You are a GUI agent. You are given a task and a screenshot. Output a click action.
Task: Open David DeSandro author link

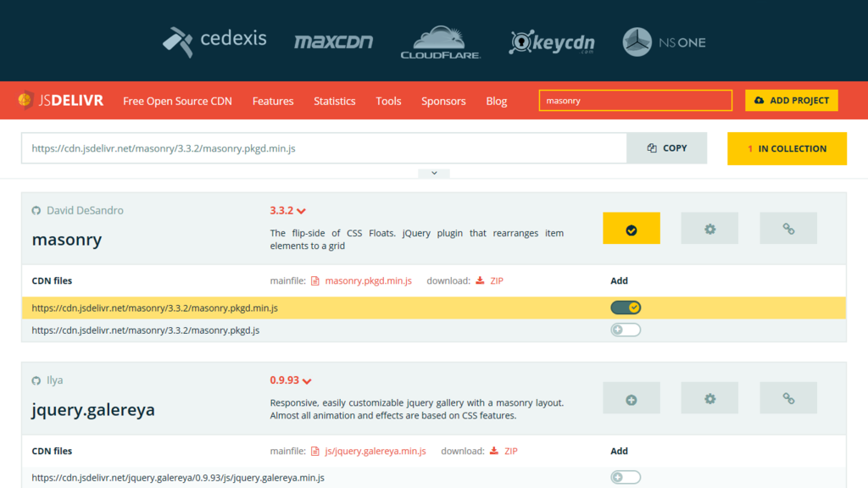pyautogui.click(x=85, y=210)
